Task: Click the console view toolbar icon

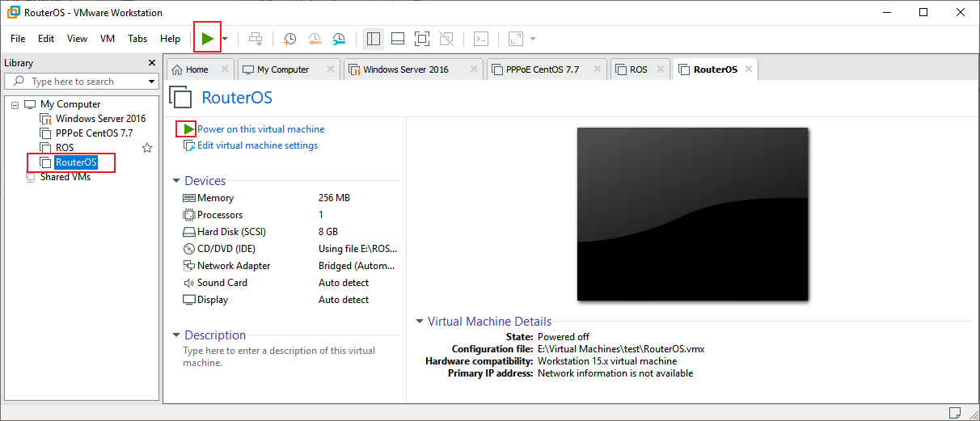Action: pyautogui.click(x=480, y=38)
